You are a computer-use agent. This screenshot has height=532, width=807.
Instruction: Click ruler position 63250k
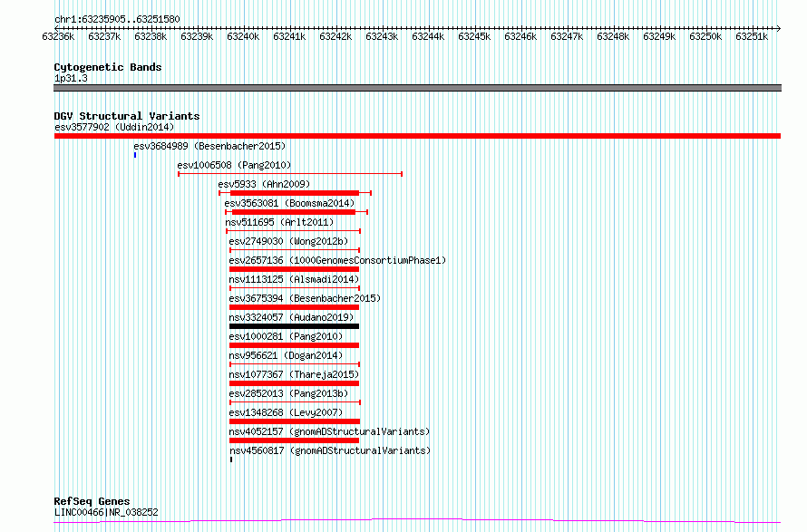tap(705, 36)
